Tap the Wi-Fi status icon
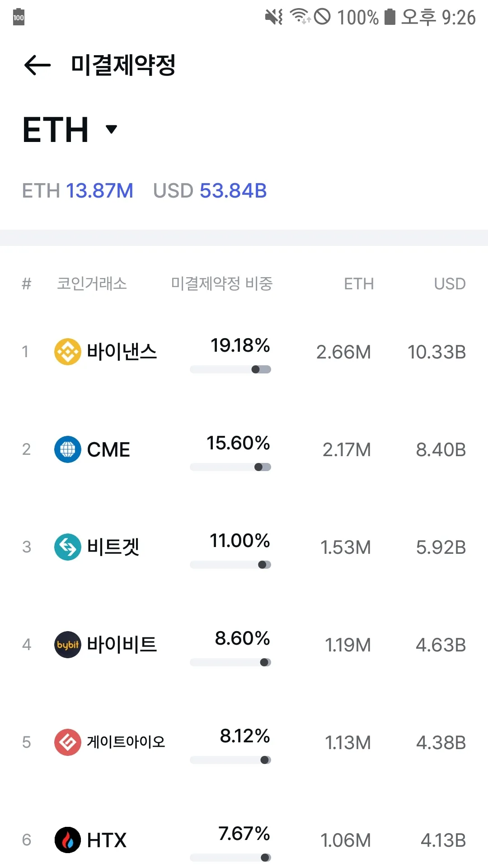The width and height of the screenshot is (488, 868). tap(300, 17)
